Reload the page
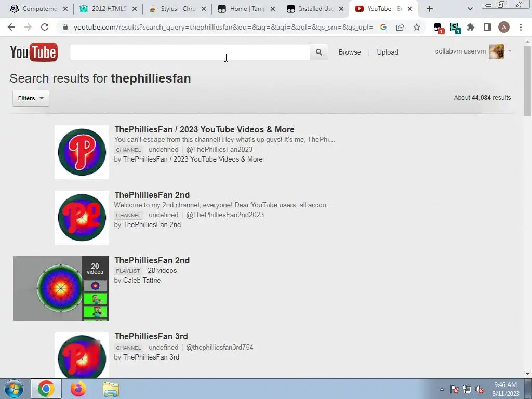The width and height of the screenshot is (532, 399). tap(45, 27)
